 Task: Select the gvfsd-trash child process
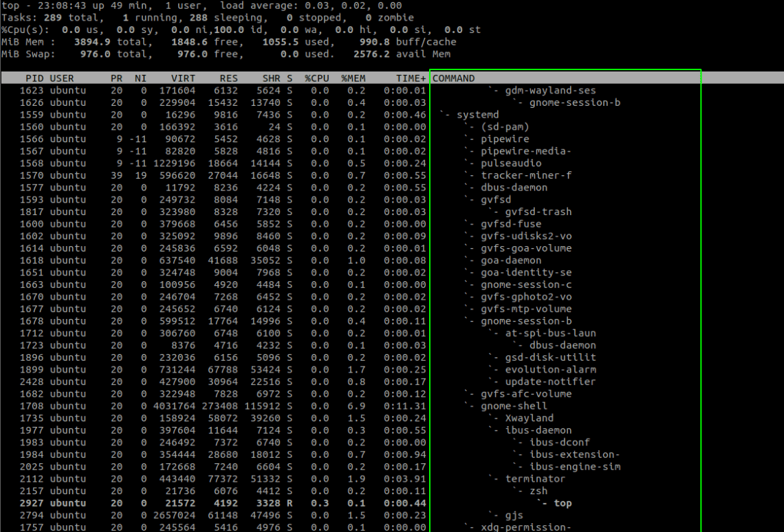tap(538, 212)
